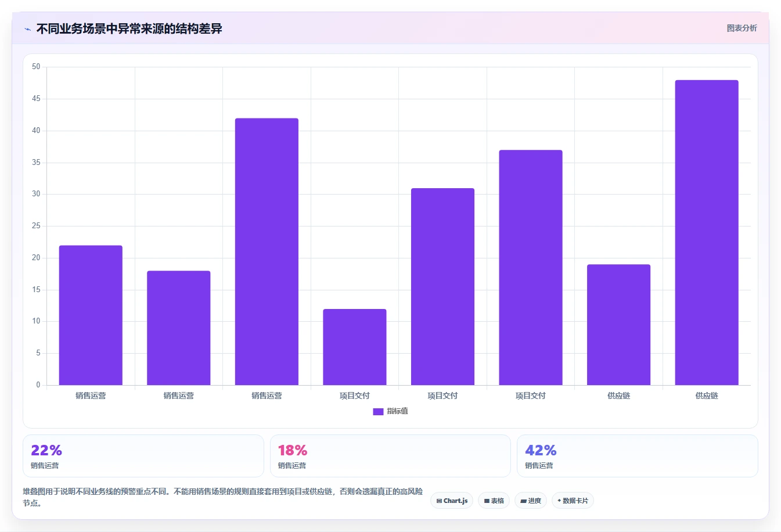781x532 pixels.
Task: Toggle the 指标值 legend label
Action: [397, 411]
